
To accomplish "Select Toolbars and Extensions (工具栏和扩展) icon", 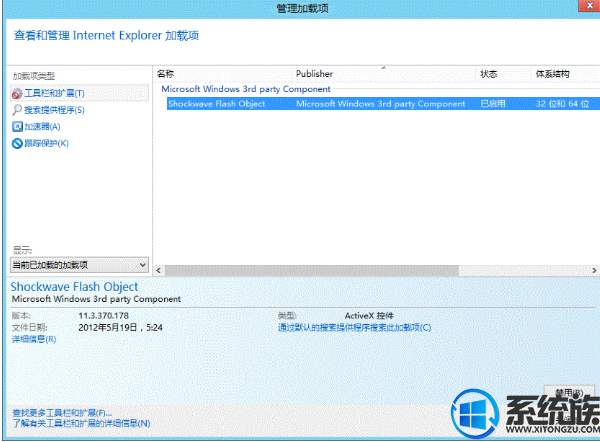I will pyautogui.click(x=17, y=93).
